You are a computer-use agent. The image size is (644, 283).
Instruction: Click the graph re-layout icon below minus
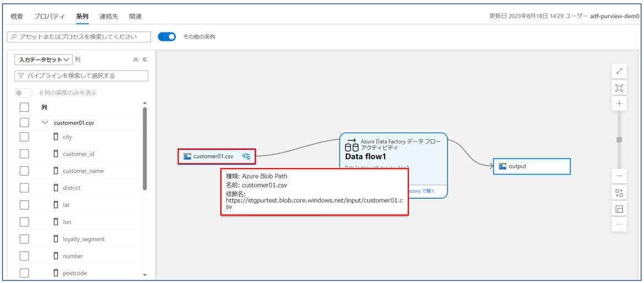click(619, 193)
